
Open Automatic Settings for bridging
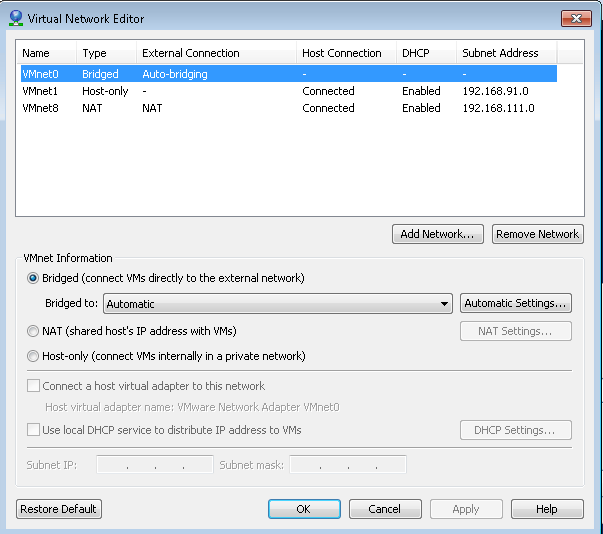click(516, 303)
